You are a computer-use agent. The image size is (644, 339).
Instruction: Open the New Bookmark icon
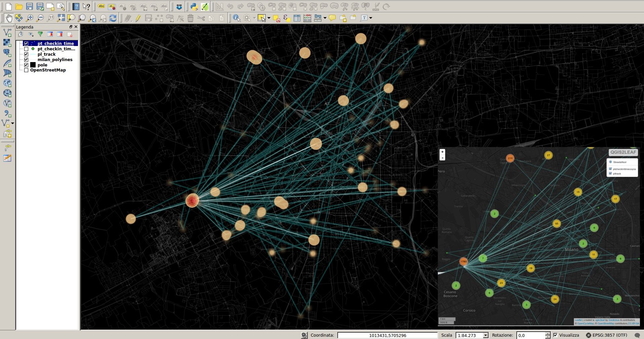(343, 18)
